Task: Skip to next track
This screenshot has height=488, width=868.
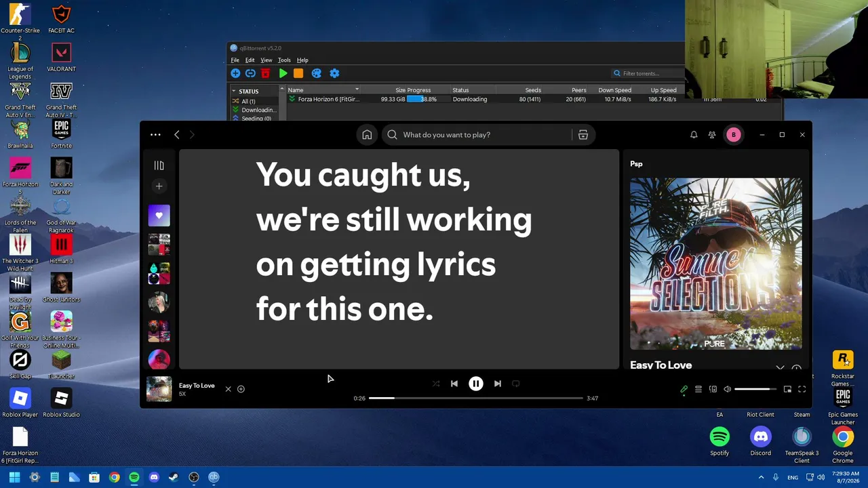Action: coord(498,384)
